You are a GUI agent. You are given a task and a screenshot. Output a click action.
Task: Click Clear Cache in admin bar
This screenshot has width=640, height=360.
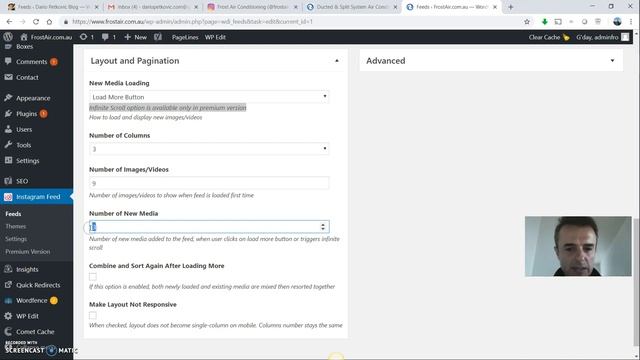pos(549,37)
